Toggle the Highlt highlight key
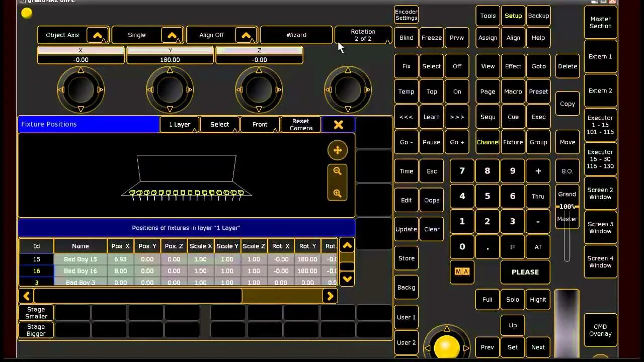The height and width of the screenshot is (362, 644). coord(538,300)
